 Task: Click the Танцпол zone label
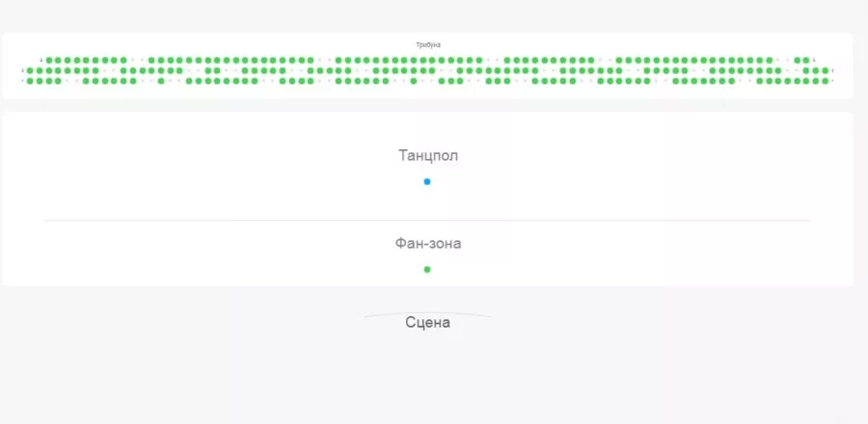coord(427,155)
